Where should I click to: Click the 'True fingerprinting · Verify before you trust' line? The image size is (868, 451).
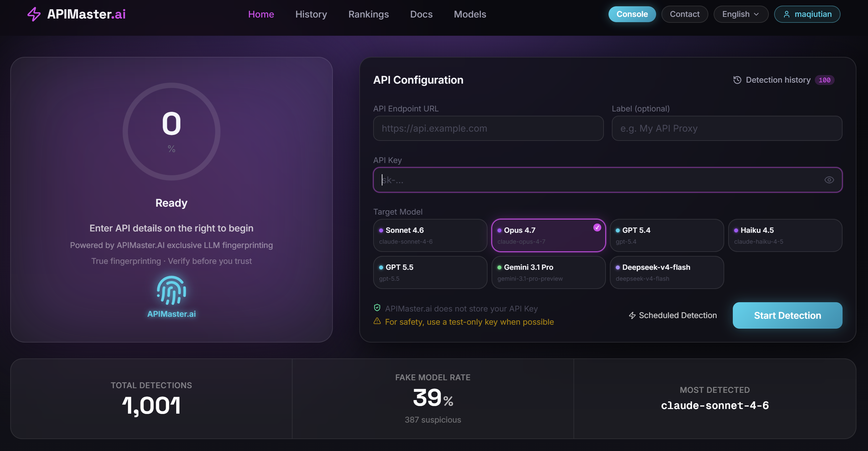[x=172, y=261]
